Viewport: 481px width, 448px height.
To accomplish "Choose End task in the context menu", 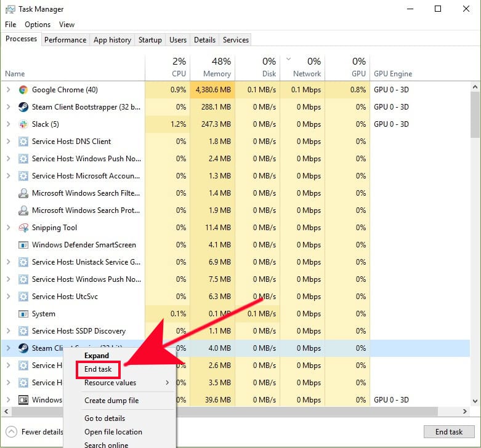I will pyautogui.click(x=98, y=369).
